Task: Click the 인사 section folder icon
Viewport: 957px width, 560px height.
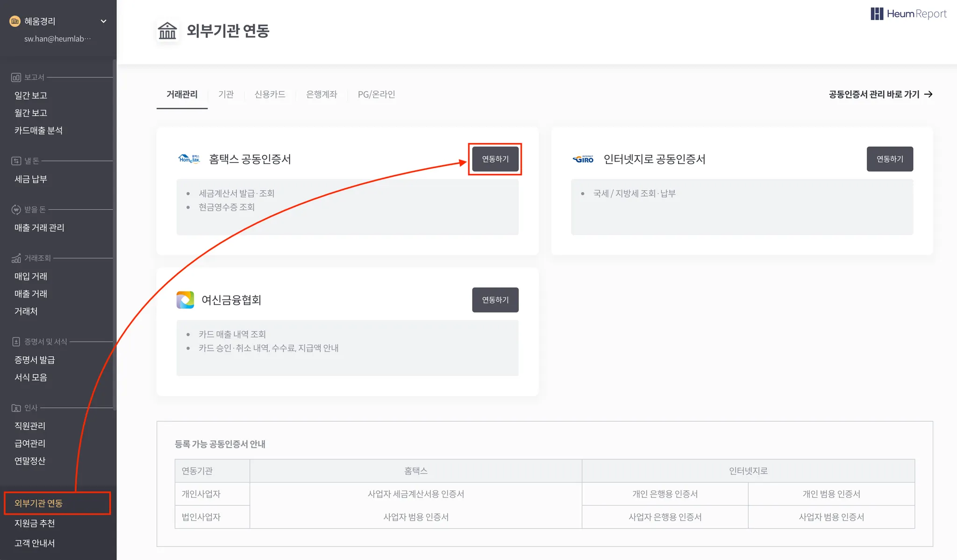Action: (x=16, y=408)
